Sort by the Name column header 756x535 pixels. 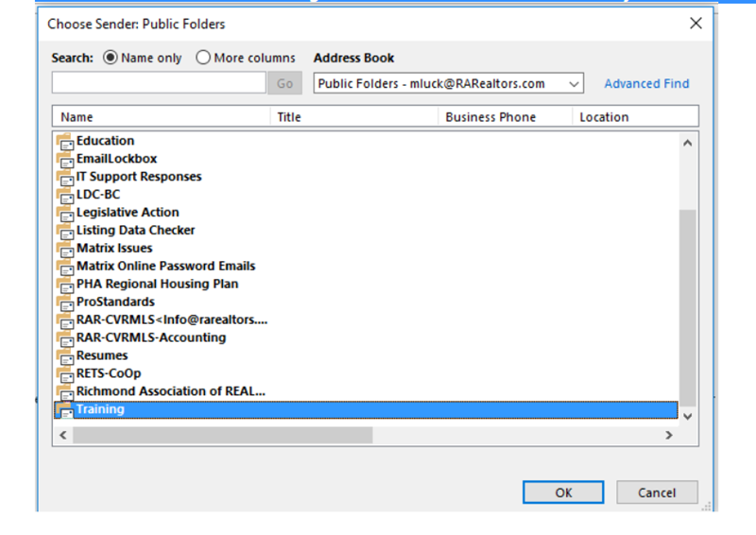[162, 117]
